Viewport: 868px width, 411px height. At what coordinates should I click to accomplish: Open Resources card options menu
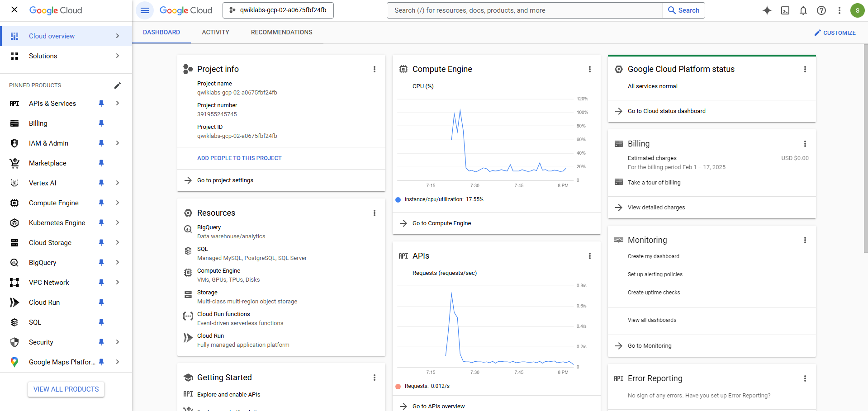tap(375, 213)
